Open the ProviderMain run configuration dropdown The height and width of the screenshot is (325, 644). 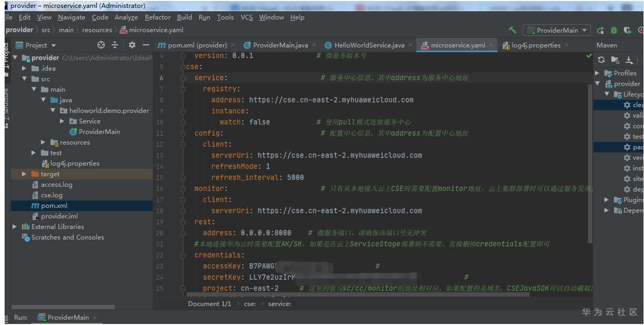557,30
